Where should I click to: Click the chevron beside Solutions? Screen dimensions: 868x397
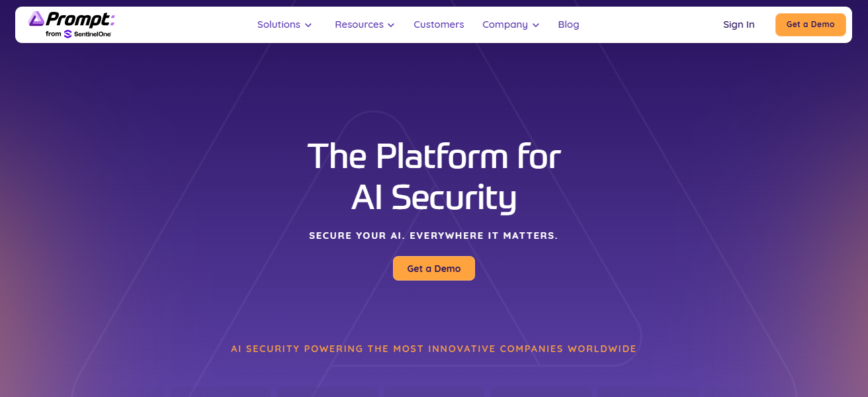tap(308, 25)
